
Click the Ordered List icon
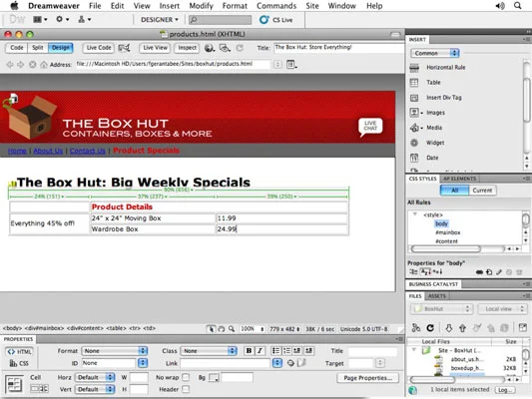tap(286, 350)
